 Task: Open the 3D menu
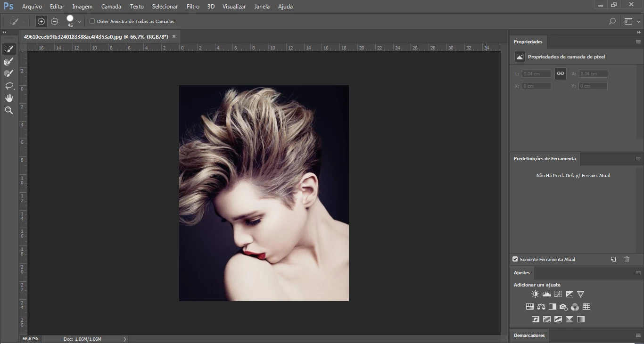click(211, 7)
